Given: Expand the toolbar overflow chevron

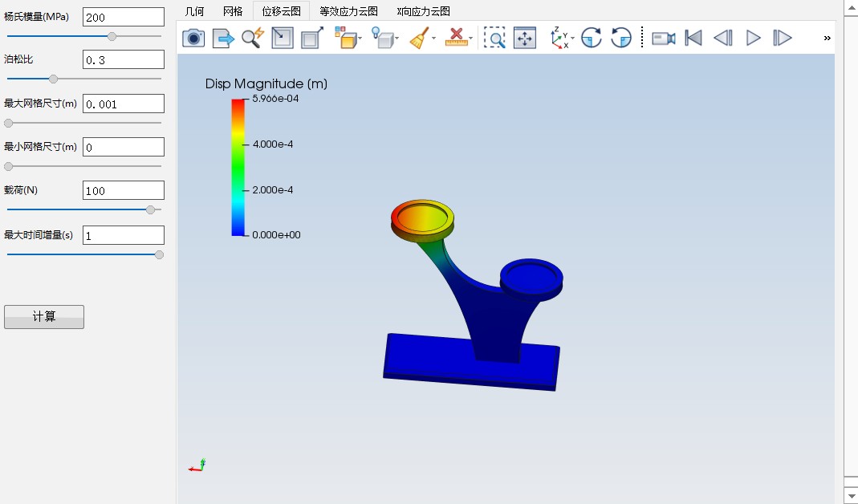Looking at the screenshot, I should [x=827, y=38].
